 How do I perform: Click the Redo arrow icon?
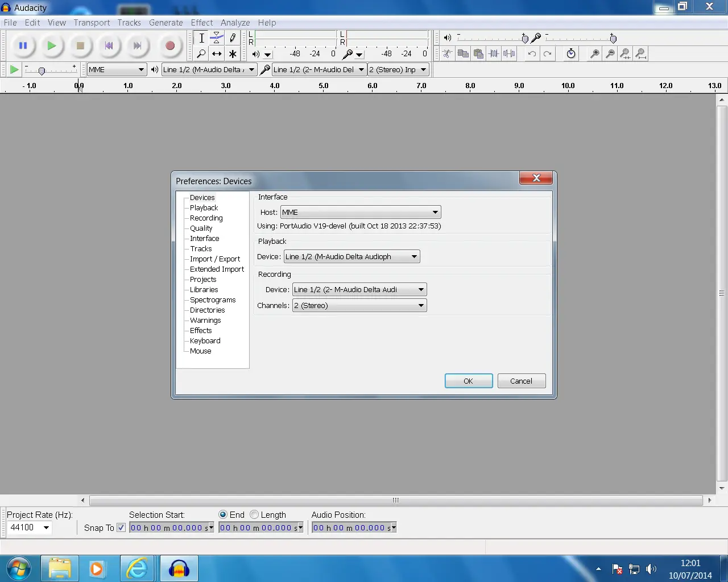(547, 54)
